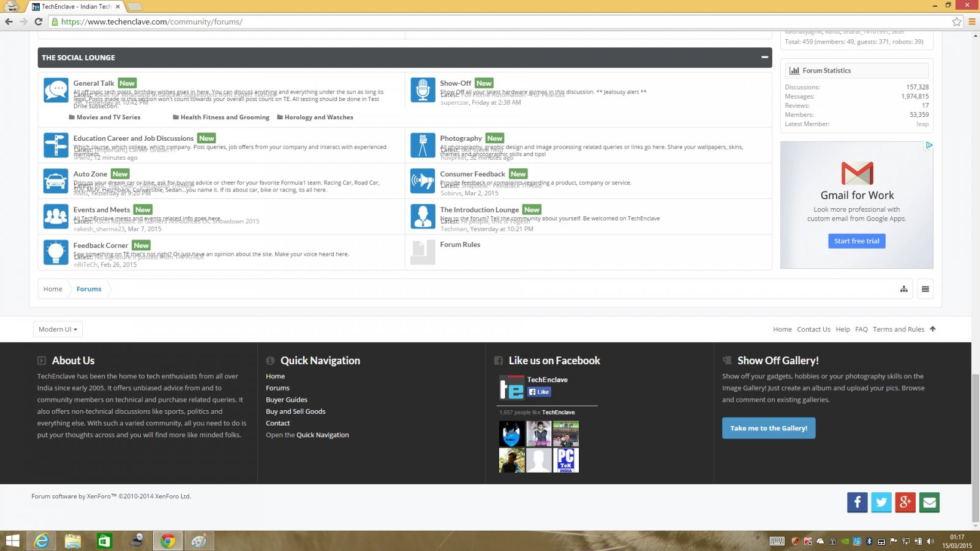Click the Home breadcrumb item
980x551 pixels.
click(x=53, y=289)
